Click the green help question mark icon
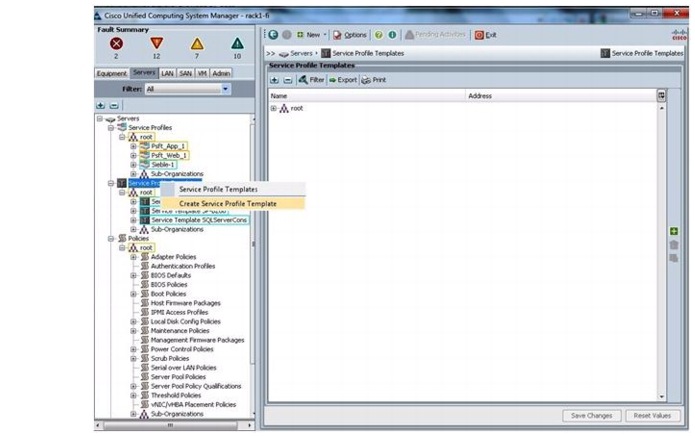Image resolution: width=695 pixels, height=436 pixels. [379, 35]
